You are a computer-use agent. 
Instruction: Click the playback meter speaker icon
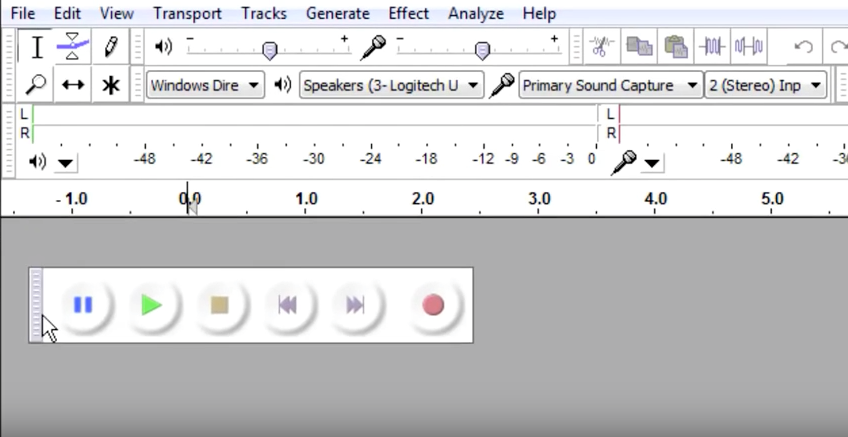pos(37,162)
